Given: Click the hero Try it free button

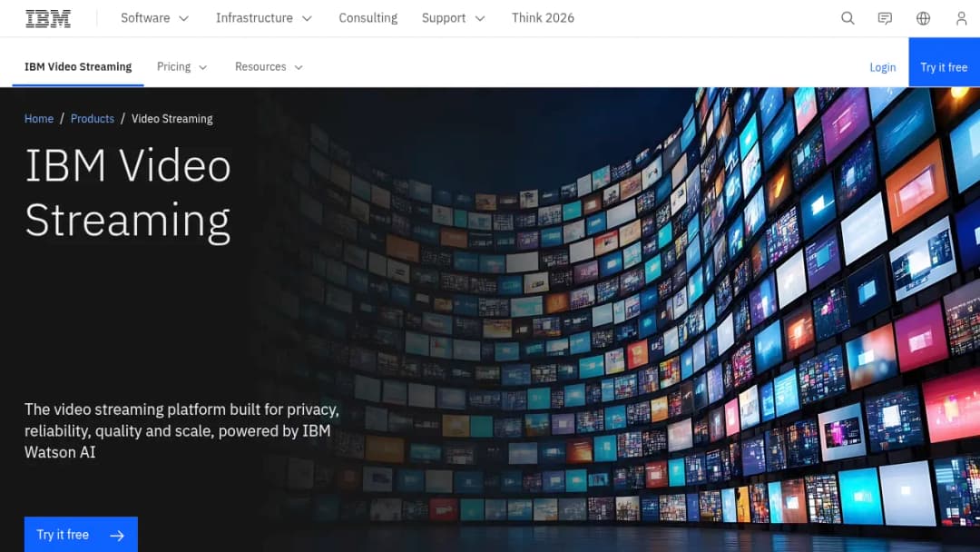Looking at the screenshot, I should click(x=81, y=535).
